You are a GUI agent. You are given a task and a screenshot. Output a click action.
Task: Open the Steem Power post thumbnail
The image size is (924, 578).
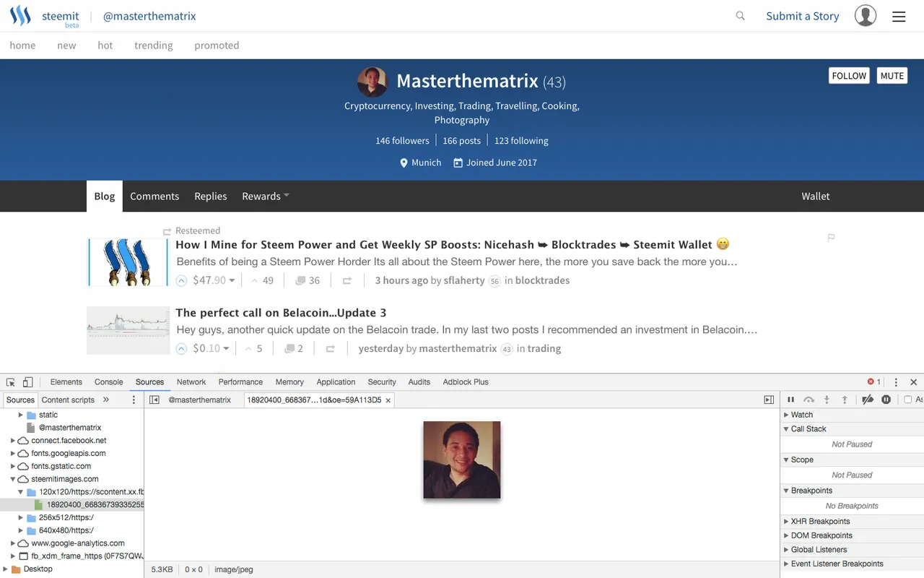tap(127, 262)
